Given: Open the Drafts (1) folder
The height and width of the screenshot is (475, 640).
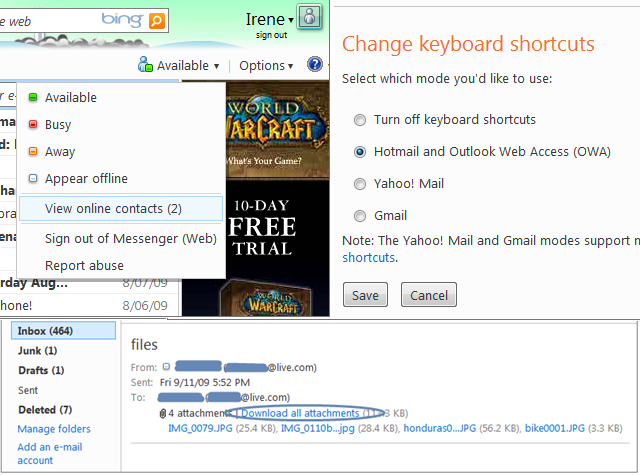Looking at the screenshot, I should point(41,371).
